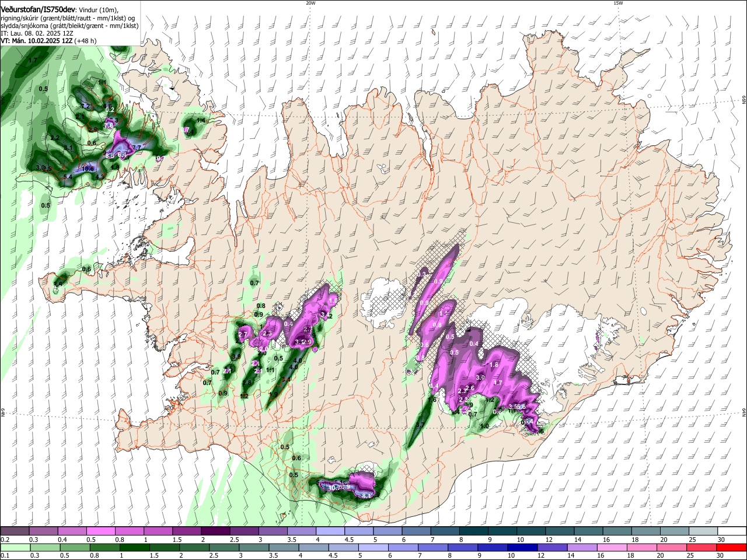Select the light purple swatch at 14 in the bottom legend row
Image resolution: width=747 pixels, height=560 pixels.
pos(582,547)
